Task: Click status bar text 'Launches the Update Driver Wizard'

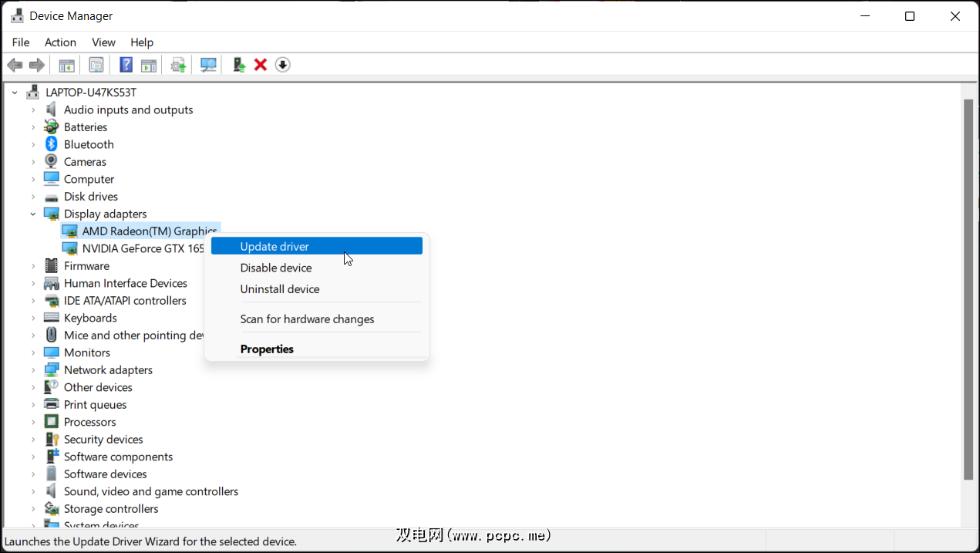Action: pos(150,541)
